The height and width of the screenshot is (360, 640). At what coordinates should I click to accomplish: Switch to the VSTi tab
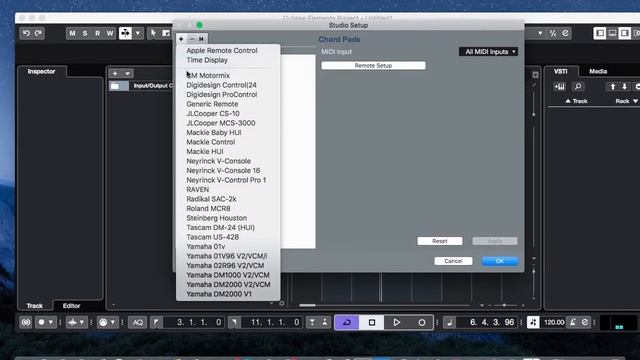[x=560, y=71]
